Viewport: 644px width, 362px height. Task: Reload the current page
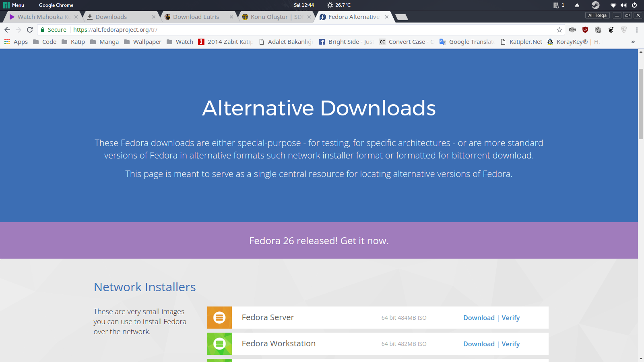(30, 30)
